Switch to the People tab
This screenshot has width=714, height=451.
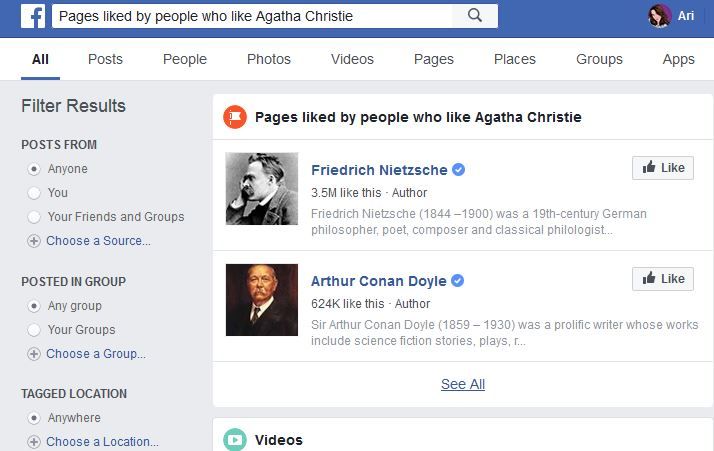pos(185,59)
